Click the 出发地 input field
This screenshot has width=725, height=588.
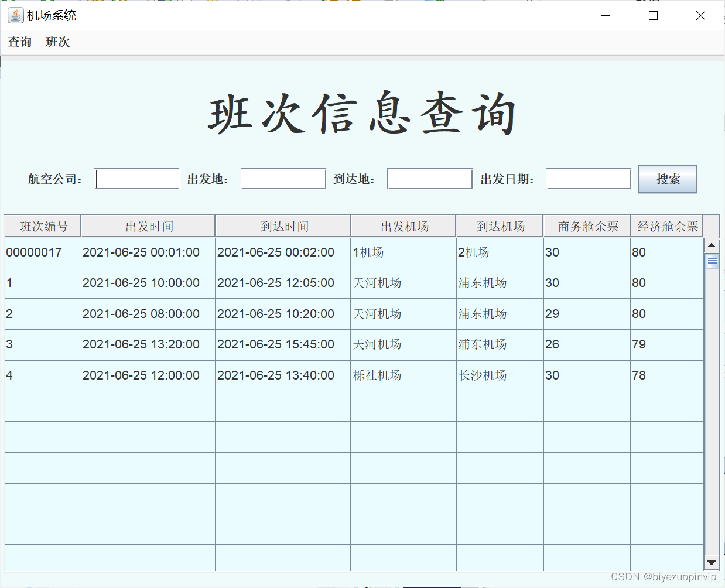click(x=283, y=179)
